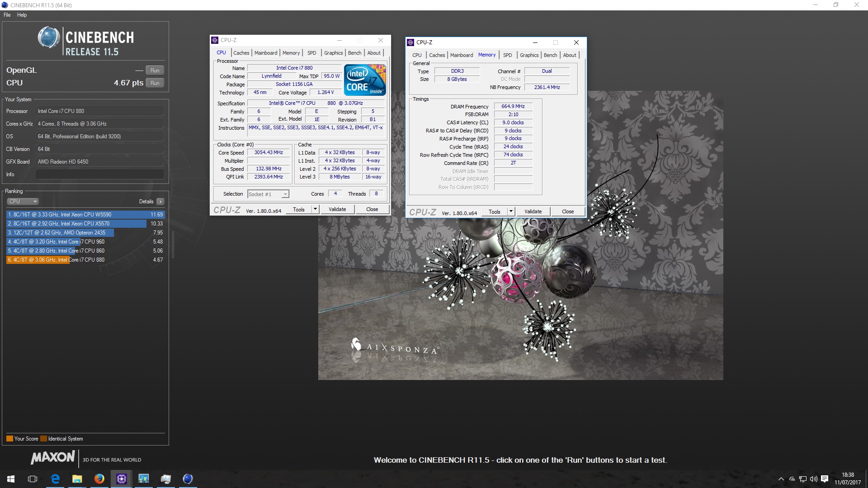Image resolution: width=868 pixels, height=488 pixels.
Task: Switch to CPU tab in Memory CPU-Z window
Action: point(417,55)
